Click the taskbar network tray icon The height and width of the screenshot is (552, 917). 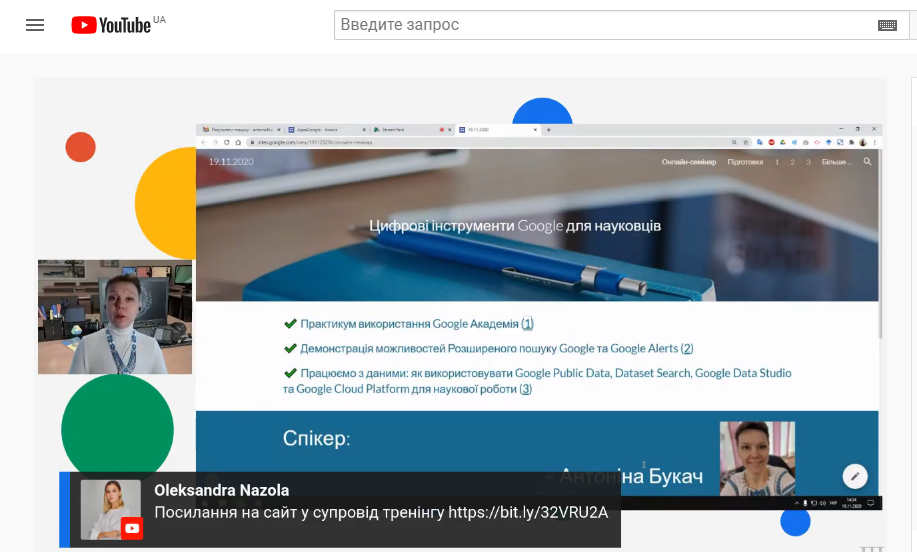(x=813, y=503)
